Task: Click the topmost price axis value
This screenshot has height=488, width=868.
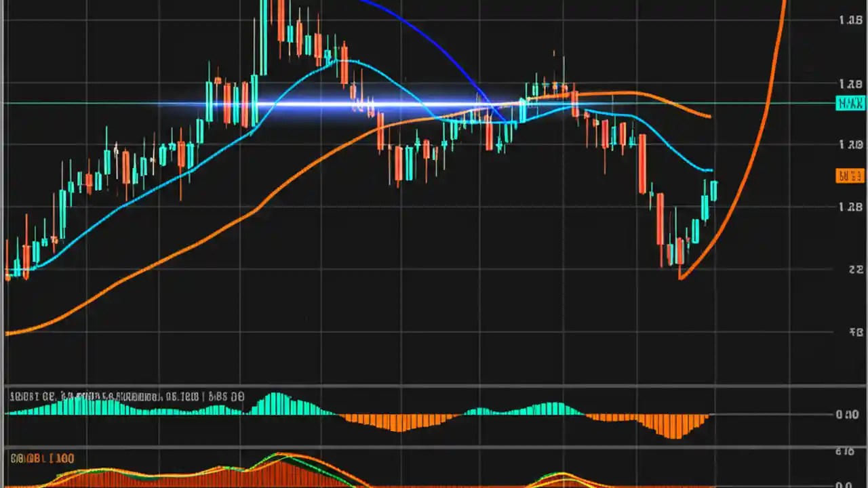Action: 850,19
